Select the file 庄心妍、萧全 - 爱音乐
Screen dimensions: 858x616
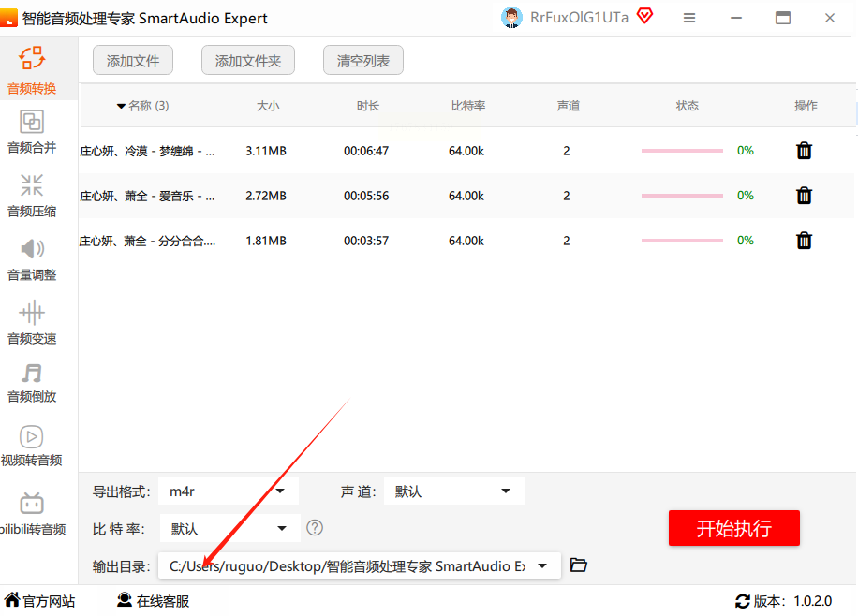pyautogui.click(x=147, y=196)
